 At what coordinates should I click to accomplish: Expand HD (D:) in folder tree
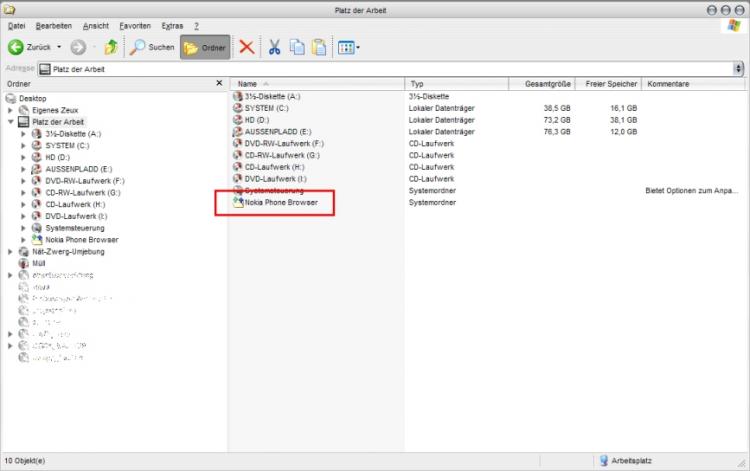pyautogui.click(x=23, y=157)
